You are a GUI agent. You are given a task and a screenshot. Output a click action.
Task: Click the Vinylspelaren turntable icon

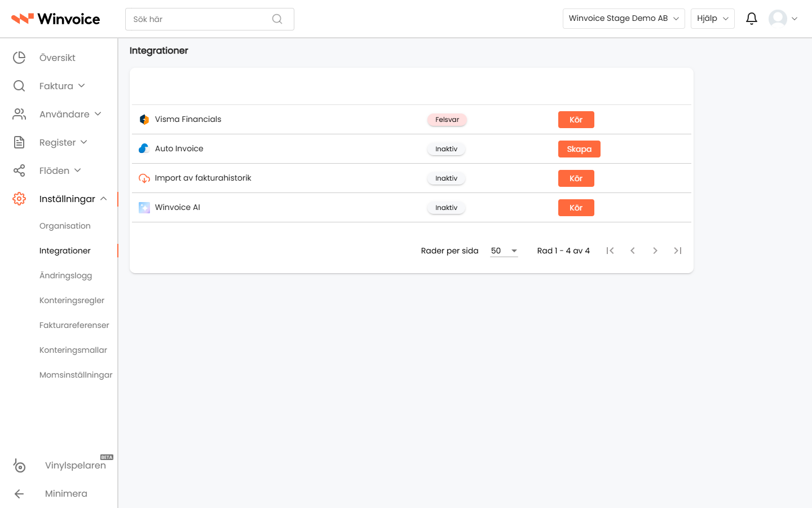tap(19, 466)
